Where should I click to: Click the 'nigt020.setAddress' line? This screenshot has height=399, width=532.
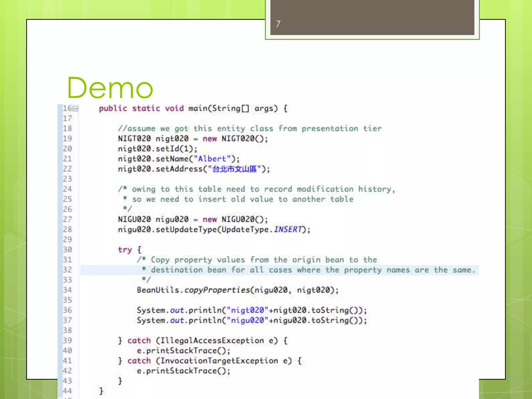click(194, 169)
